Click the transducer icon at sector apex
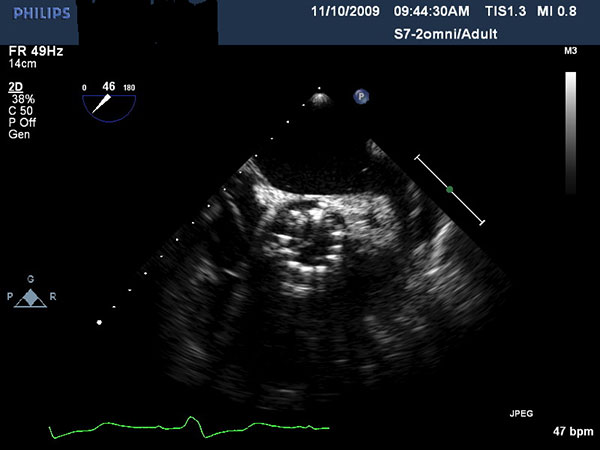The width and height of the screenshot is (600, 450). 321,99
